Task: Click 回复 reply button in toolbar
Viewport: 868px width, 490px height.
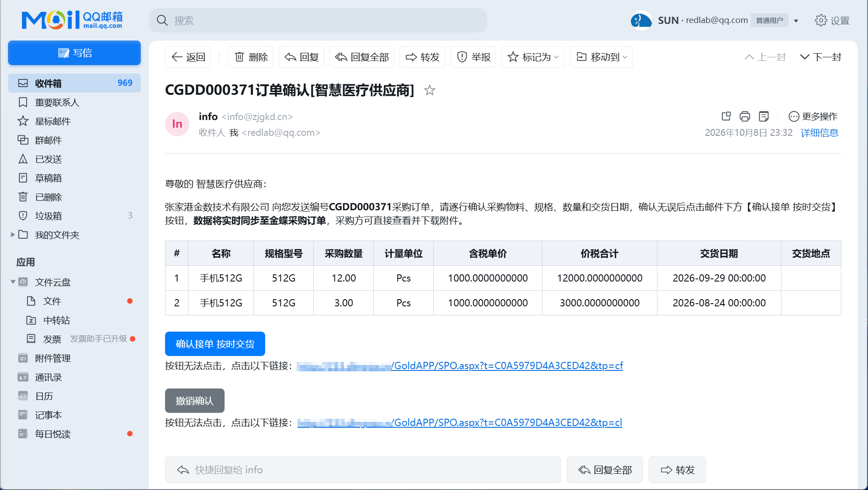Action: click(x=302, y=57)
